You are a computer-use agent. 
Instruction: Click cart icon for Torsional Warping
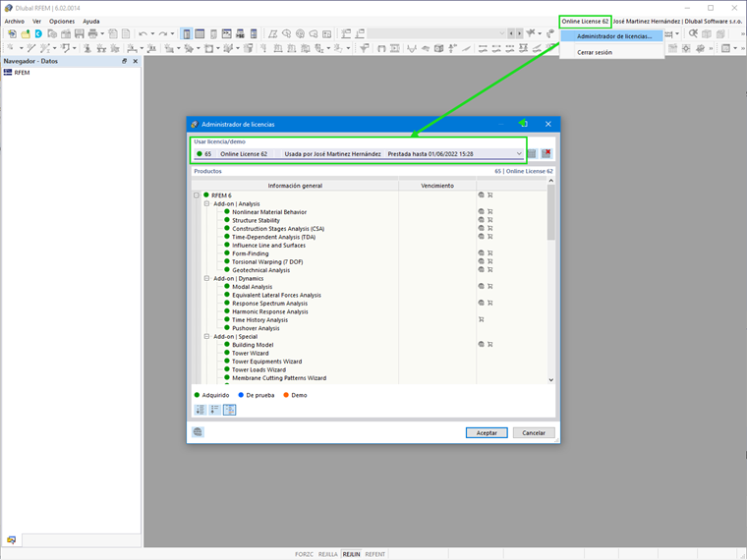click(489, 261)
